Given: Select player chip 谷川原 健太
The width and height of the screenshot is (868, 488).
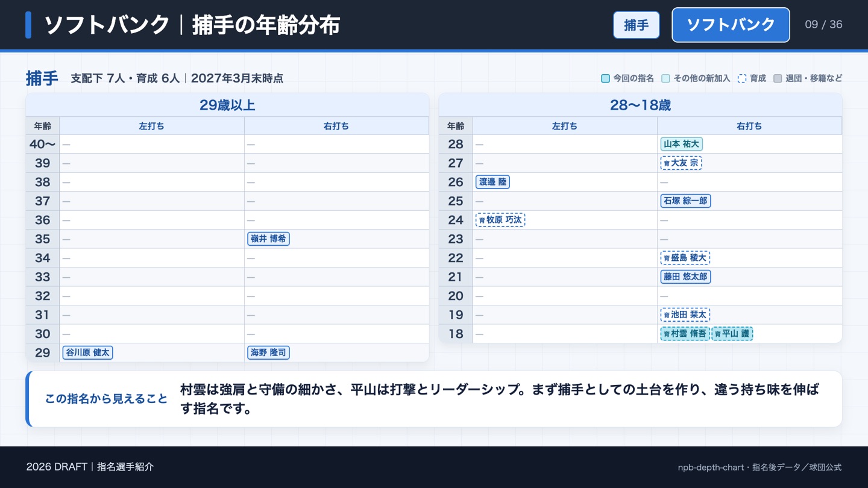Looking at the screenshot, I should (x=87, y=352).
